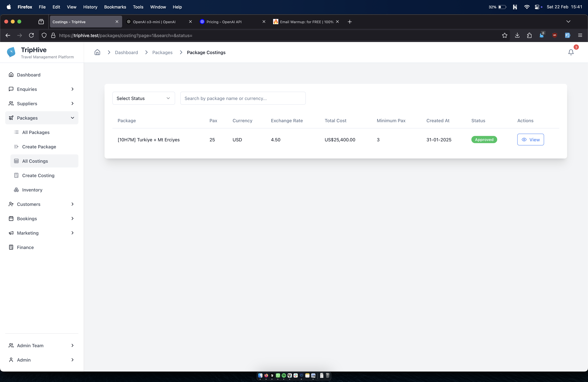Open the Select Status dropdown
Screen dimensions: 588x382
[x=144, y=98]
